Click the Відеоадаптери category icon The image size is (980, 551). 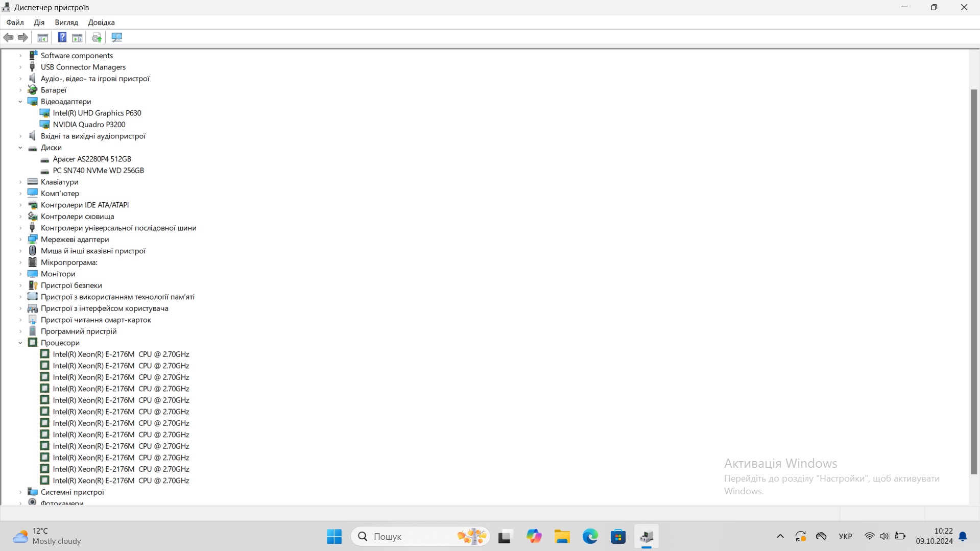click(33, 102)
